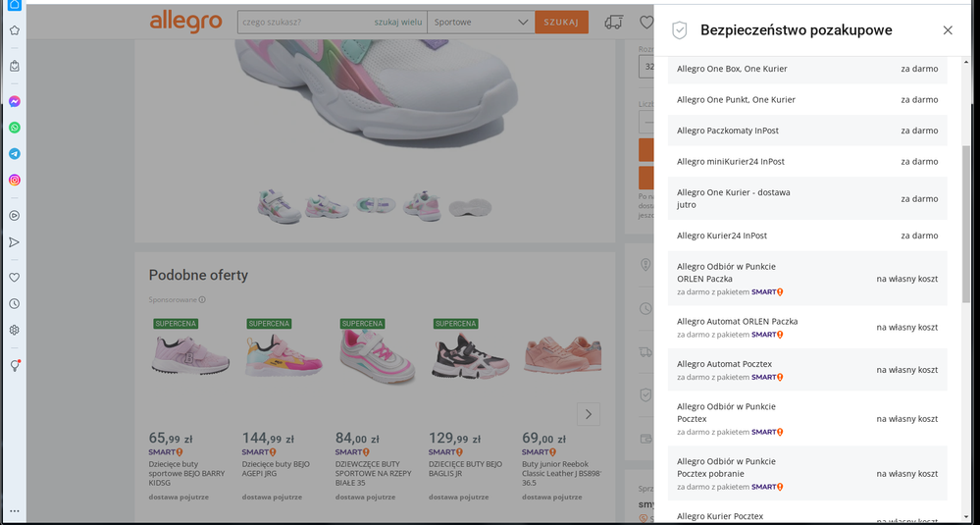Open DZIEWCZĘCE BUTY SPORTOWE NA RZEPY offer

[x=374, y=474]
